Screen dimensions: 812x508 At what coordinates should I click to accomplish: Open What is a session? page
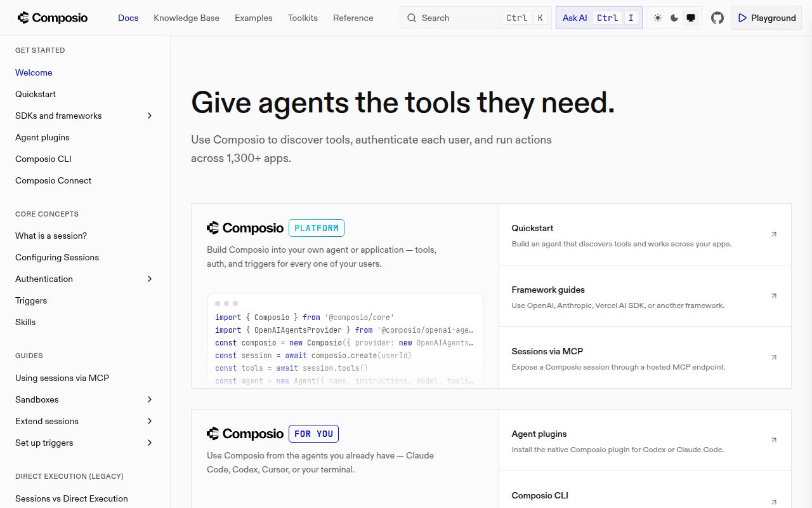tap(51, 236)
